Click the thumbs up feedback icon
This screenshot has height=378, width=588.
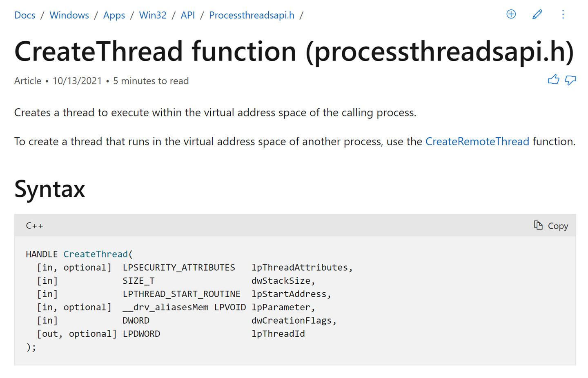pyautogui.click(x=553, y=80)
